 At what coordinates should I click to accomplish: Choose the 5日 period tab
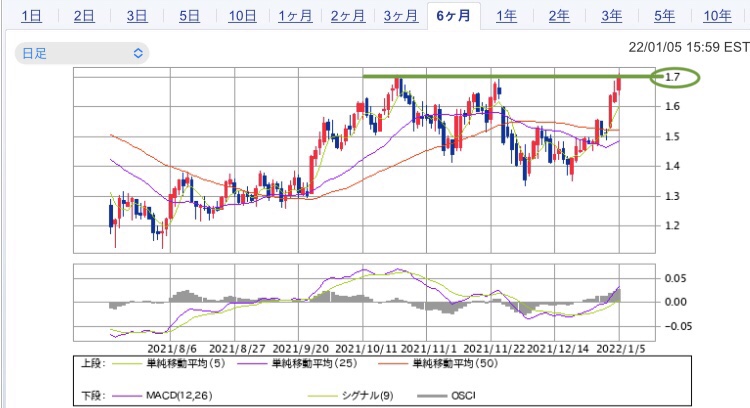pyautogui.click(x=189, y=15)
